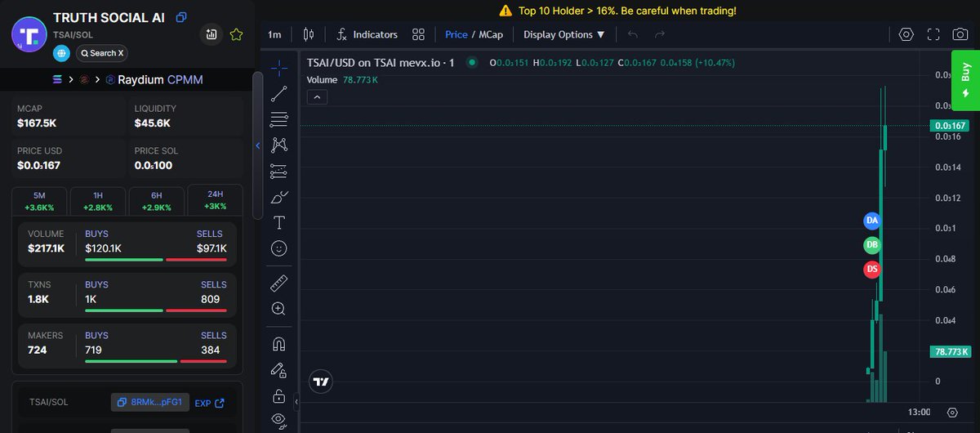Screen dimensions: 980x433
Task: Select the text annotation tool
Action: click(x=278, y=222)
